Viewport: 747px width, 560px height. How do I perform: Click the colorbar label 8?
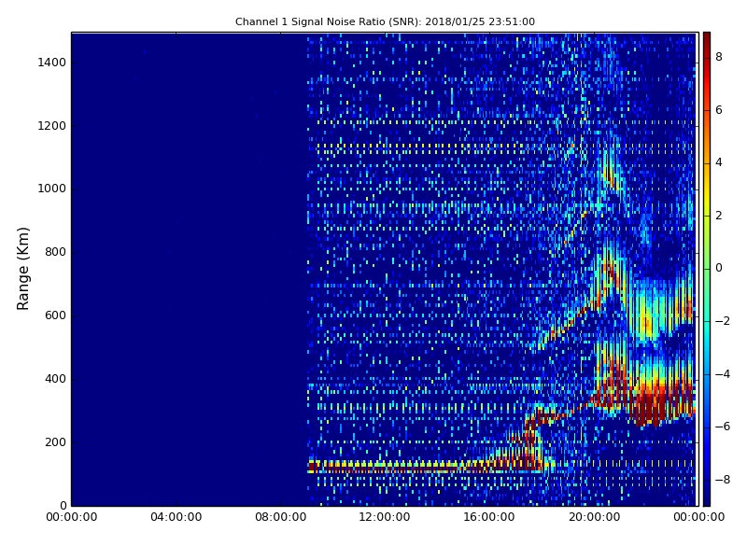click(x=719, y=57)
